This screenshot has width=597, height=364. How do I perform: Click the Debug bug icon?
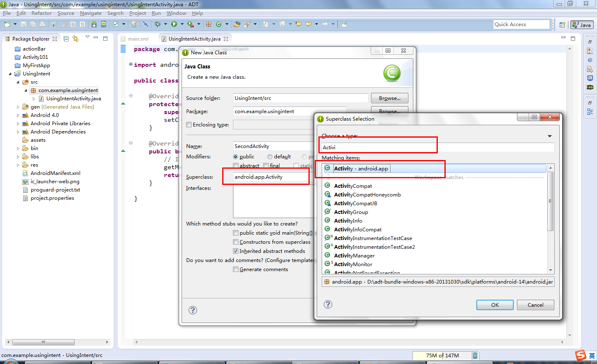[158, 24]
